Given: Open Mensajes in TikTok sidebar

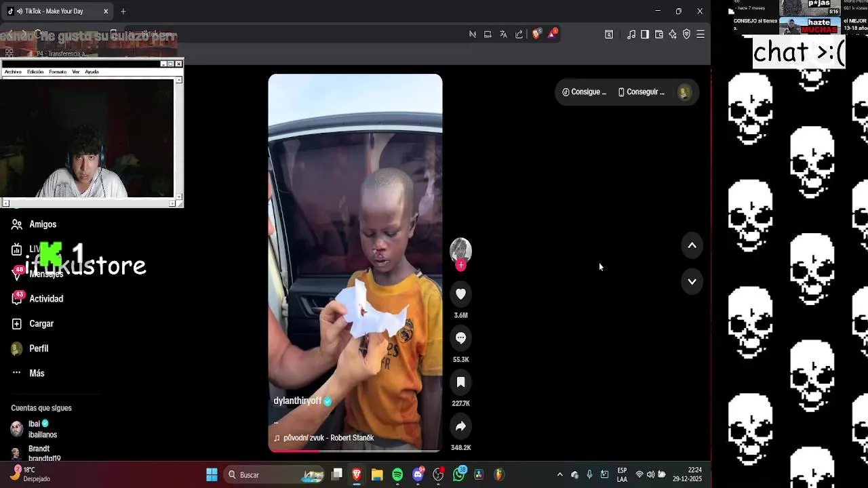Looking at the screenshot, I should tap(37, 274).
